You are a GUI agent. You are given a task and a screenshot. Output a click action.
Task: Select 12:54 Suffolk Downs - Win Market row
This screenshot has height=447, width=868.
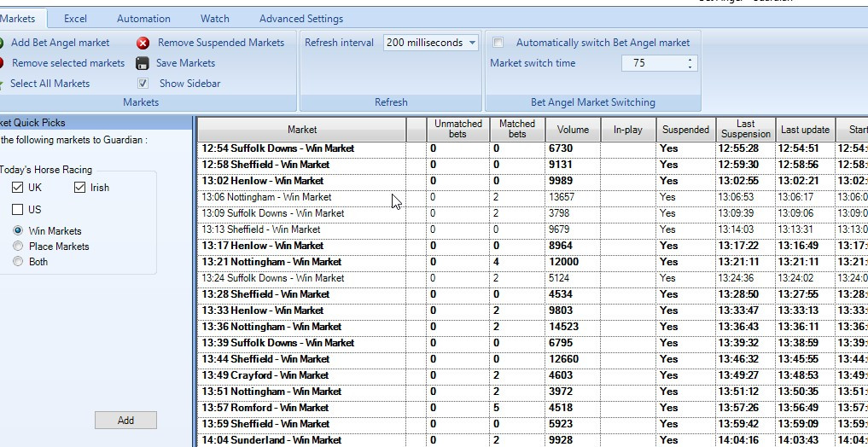(533, 148)
